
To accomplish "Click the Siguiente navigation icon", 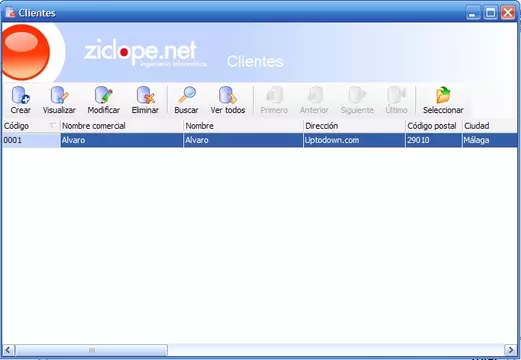I will click(x=357, y=100).
